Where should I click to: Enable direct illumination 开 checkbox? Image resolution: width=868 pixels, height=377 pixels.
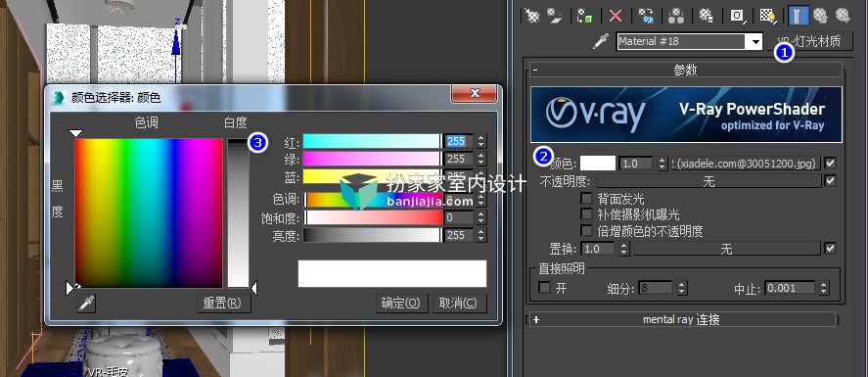coord(545,287)
